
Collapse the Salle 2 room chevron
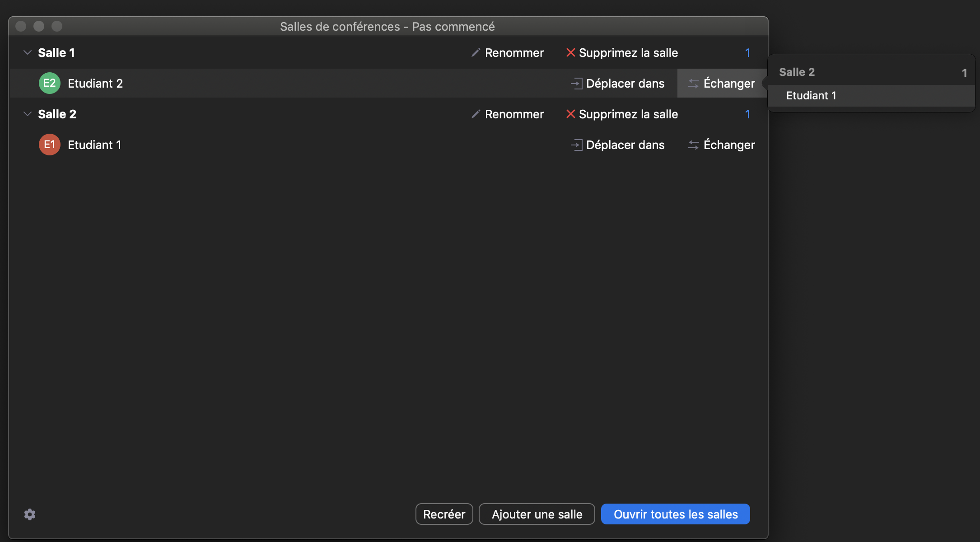point(28,114)
